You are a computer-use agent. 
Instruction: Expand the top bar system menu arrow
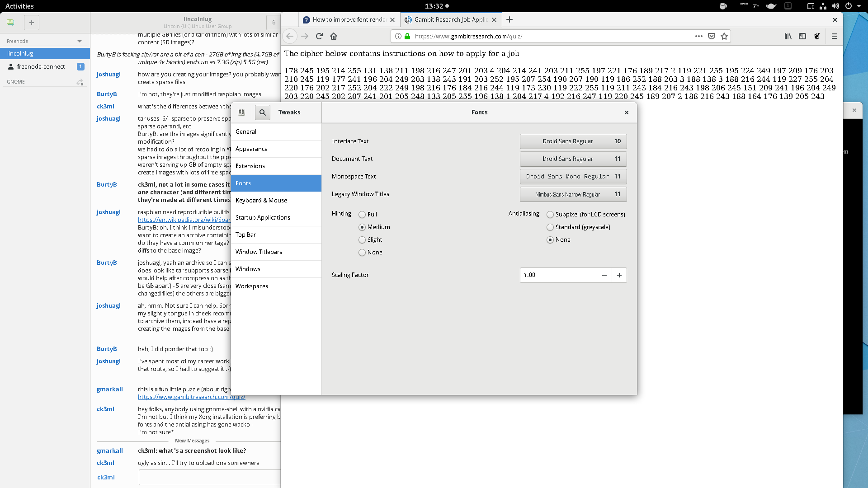[x=859, y=6]
